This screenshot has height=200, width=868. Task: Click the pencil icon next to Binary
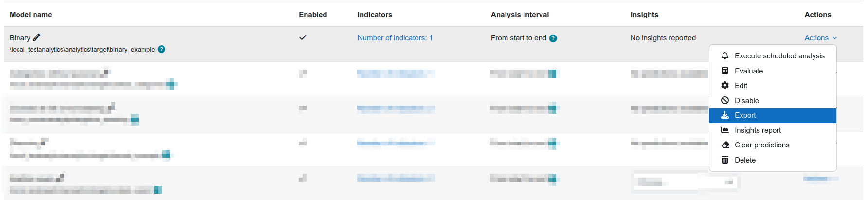click(36, 37)
